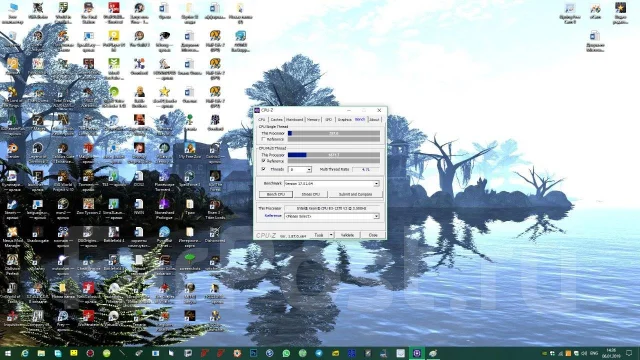The image size is (640, 360).
Task: Select the Battle Brothers desktop icon
Action: (139, 96)
